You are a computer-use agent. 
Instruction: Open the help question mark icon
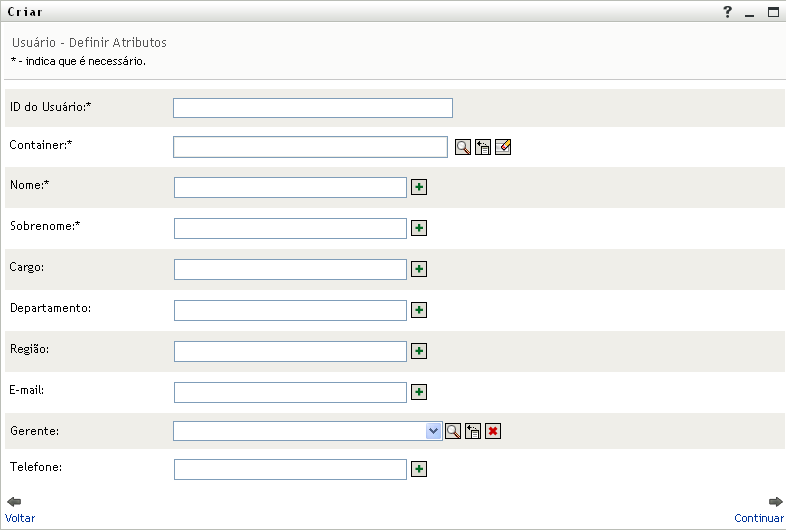(x=727, y=11)
